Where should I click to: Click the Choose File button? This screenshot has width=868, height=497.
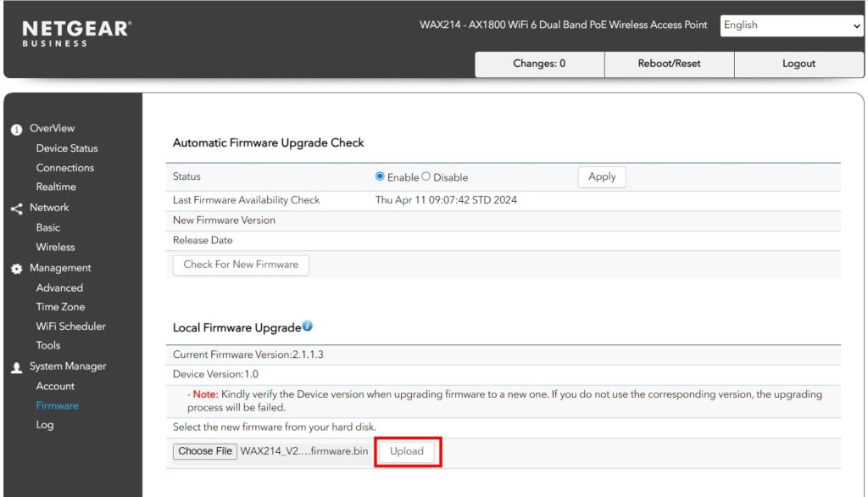[205, 451]
